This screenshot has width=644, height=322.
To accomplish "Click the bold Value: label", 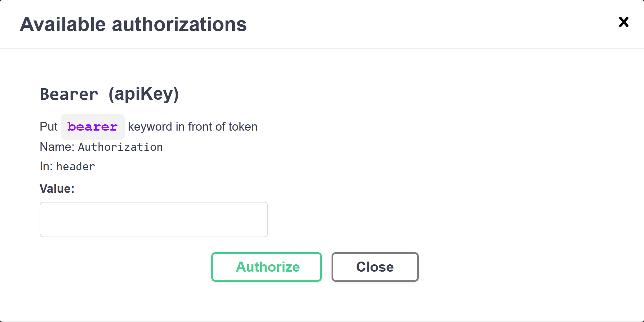I will 57,189.
